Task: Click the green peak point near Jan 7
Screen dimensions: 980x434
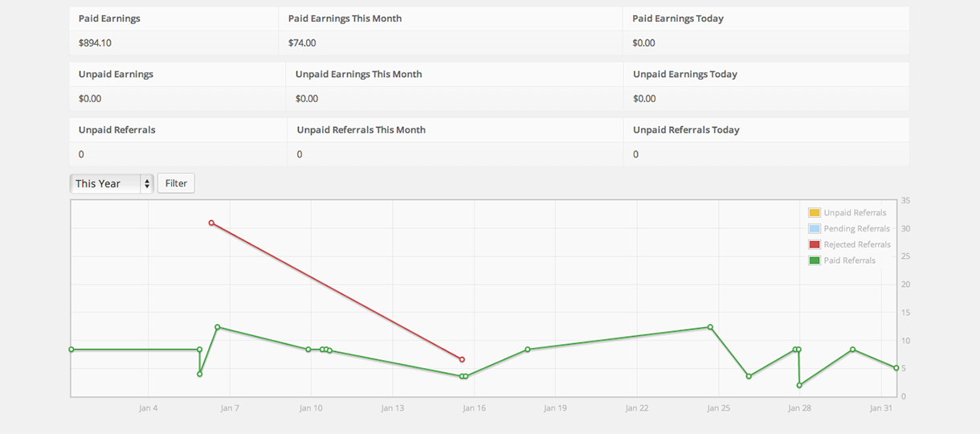Action: tap(218, 327)
